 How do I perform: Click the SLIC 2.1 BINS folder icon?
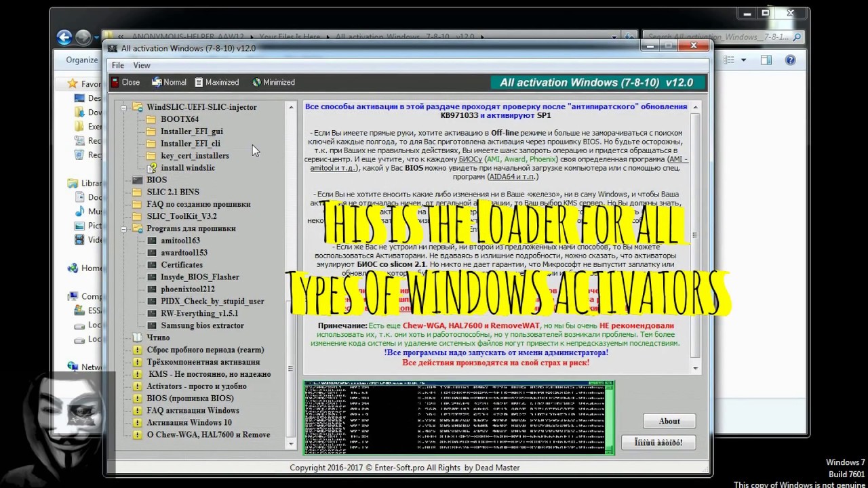point(138,192)
